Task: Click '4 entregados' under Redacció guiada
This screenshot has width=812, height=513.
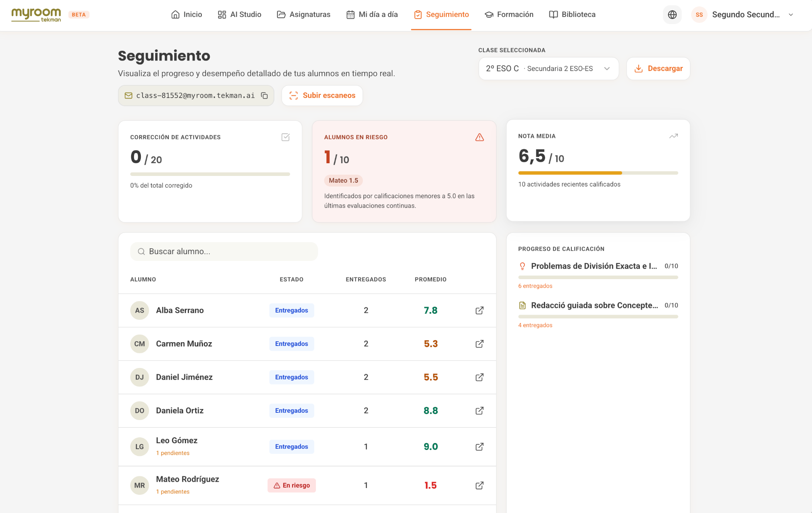Action: tap(535, 325)
